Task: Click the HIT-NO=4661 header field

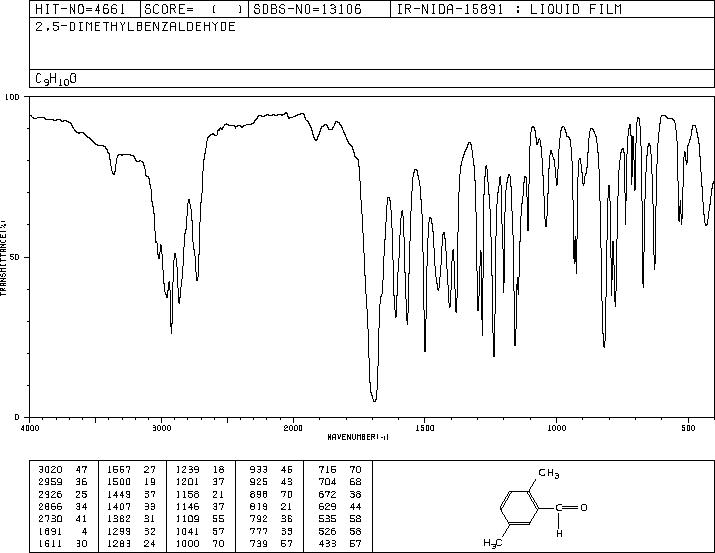Action: point(80,9)
